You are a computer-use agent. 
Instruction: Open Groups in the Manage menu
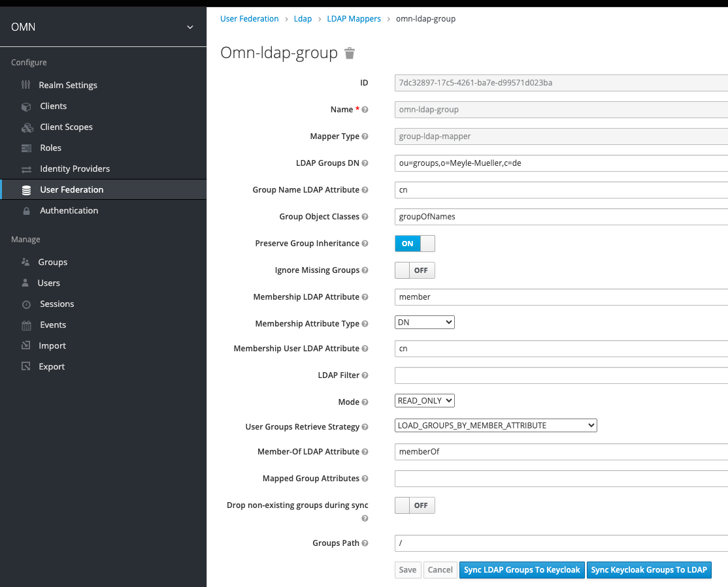click(x=52, y=262)
